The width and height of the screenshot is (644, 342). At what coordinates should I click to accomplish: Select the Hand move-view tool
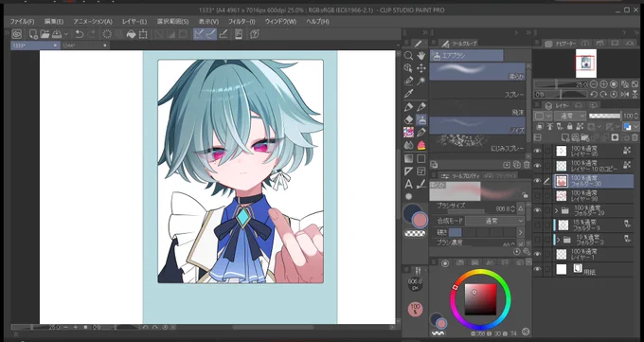421,56
